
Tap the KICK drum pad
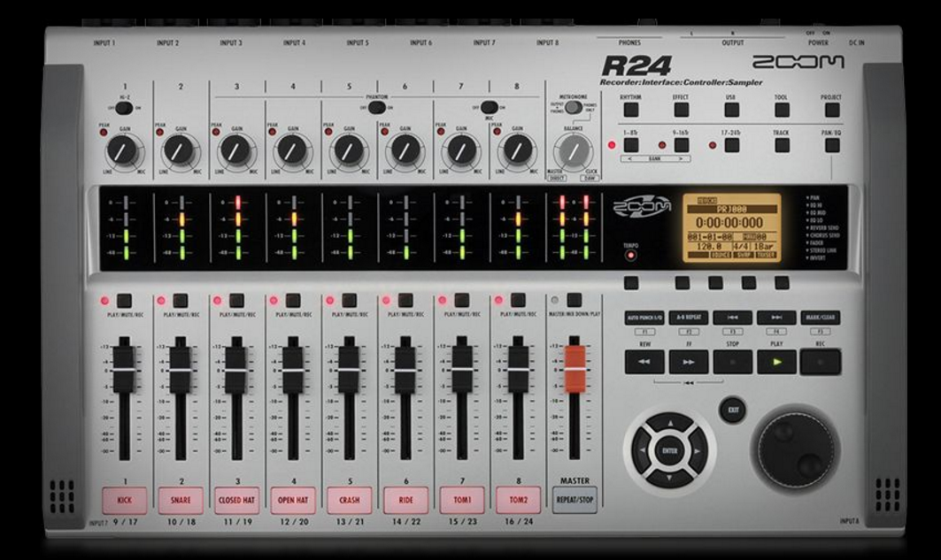124,500
